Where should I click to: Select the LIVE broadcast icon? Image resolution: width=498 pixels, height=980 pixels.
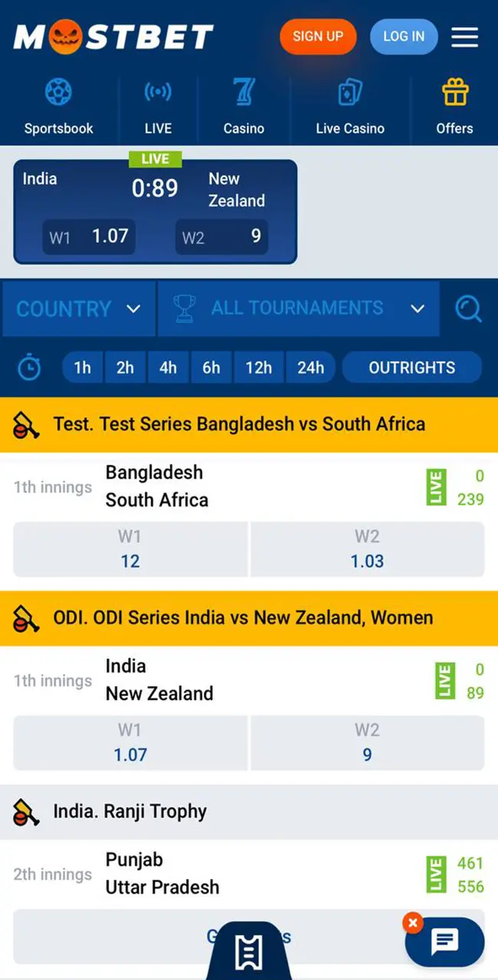pos(157,90)
